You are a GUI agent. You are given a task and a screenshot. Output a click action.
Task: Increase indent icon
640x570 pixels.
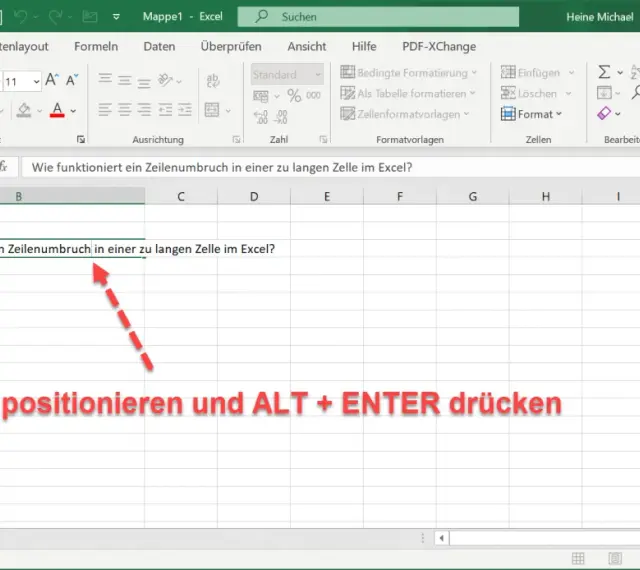pyautogui.click(x=184, y=109)
